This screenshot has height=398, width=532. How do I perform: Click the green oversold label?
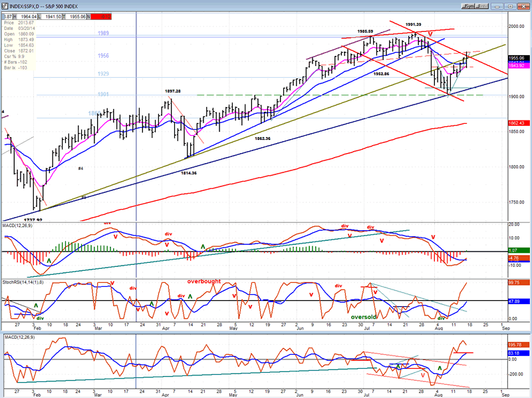click(x=364, y=317)
